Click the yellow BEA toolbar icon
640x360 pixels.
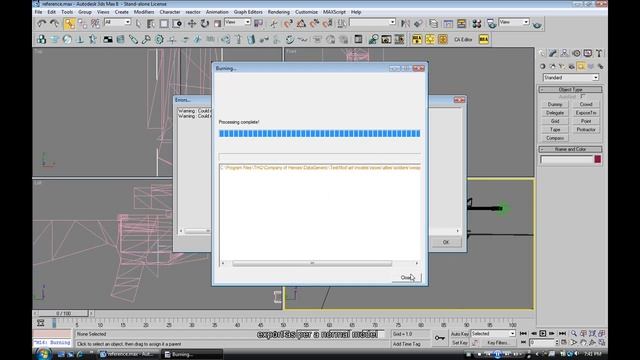pos(484,39)
